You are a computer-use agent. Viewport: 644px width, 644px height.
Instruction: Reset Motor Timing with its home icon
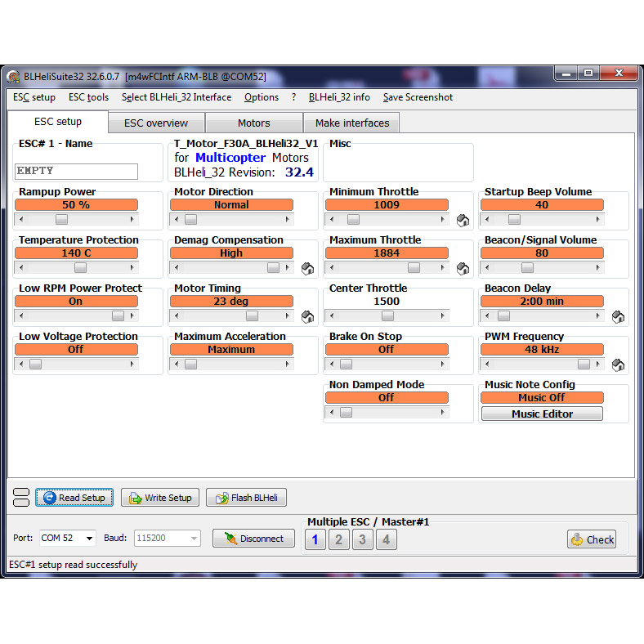307,316
